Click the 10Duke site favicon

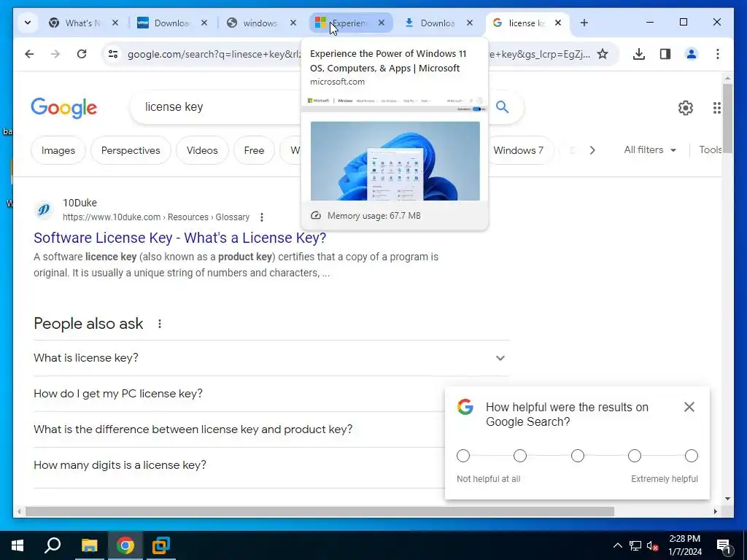[44, 209]
